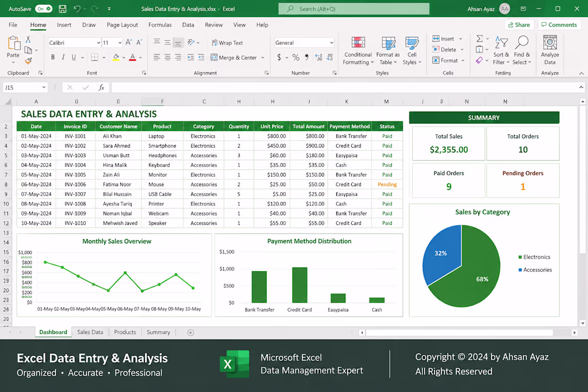The width and height of the screenshot is (588, 392).
Task: Open the Name Box dropdown arrow
Action: point(44,87)
